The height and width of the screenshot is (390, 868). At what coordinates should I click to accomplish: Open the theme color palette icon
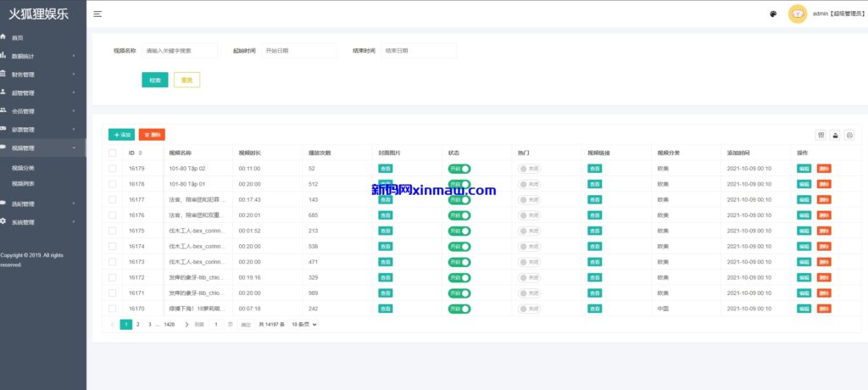[773, 14]
